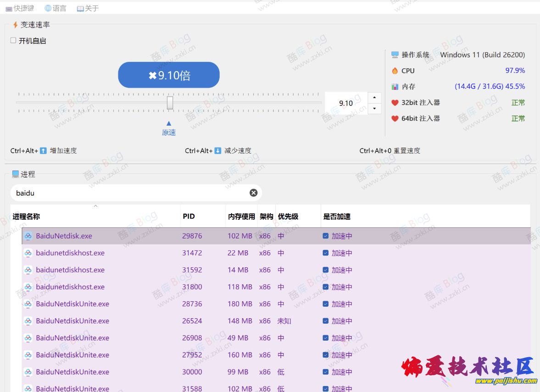Clear the baidu search text
The image size is (540, 392).
[x=253, y=193]
